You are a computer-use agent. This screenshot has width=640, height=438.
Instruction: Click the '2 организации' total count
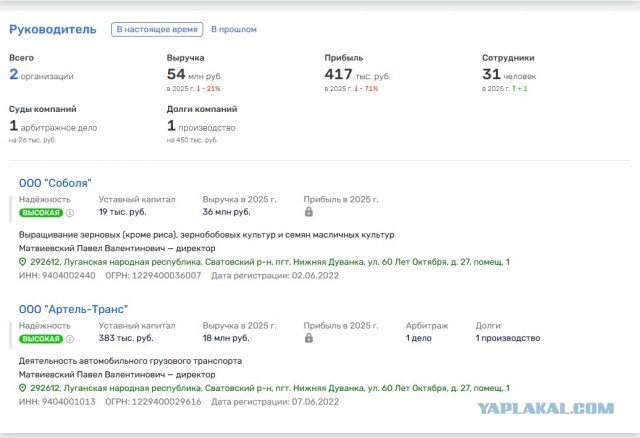click(x=41, y=75)
